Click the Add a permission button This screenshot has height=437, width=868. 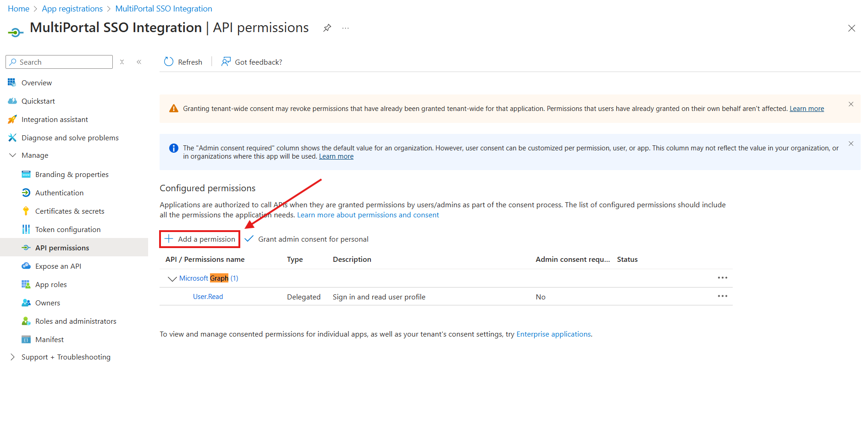coord(200,239)
